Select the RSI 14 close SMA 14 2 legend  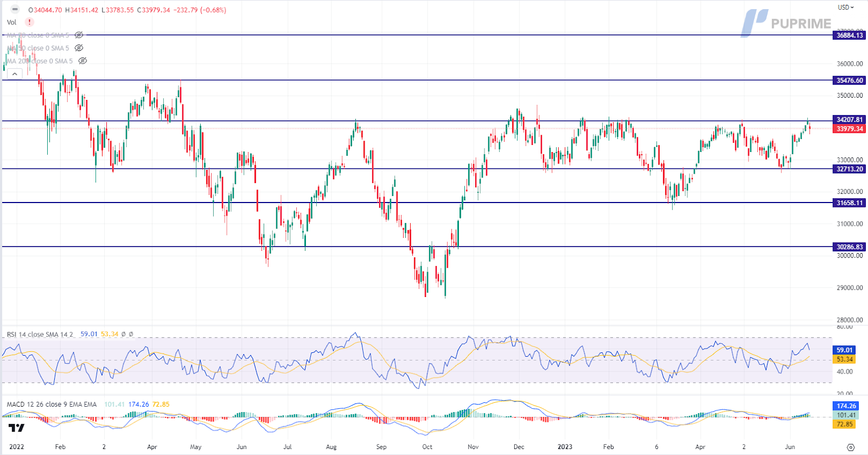40,334
